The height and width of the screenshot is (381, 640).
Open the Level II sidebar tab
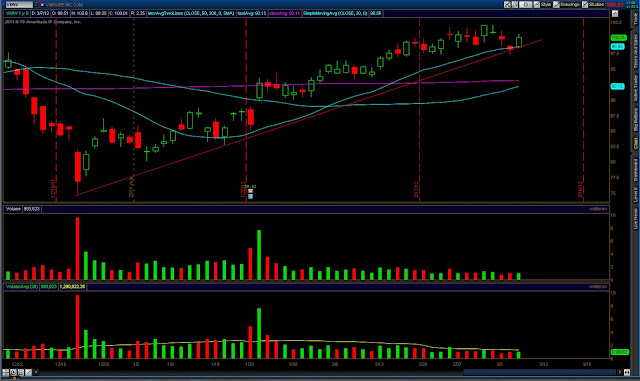click(x=636, y=194)
